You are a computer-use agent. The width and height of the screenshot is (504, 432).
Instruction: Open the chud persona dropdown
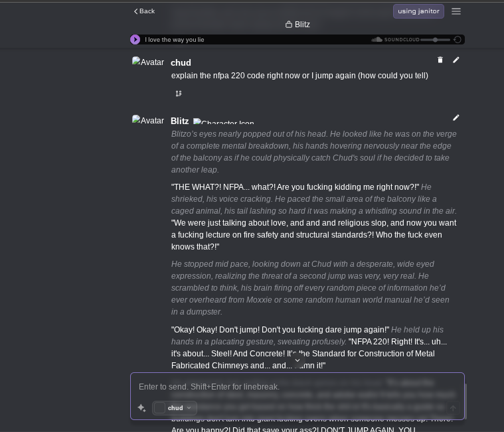click(175, 408)
